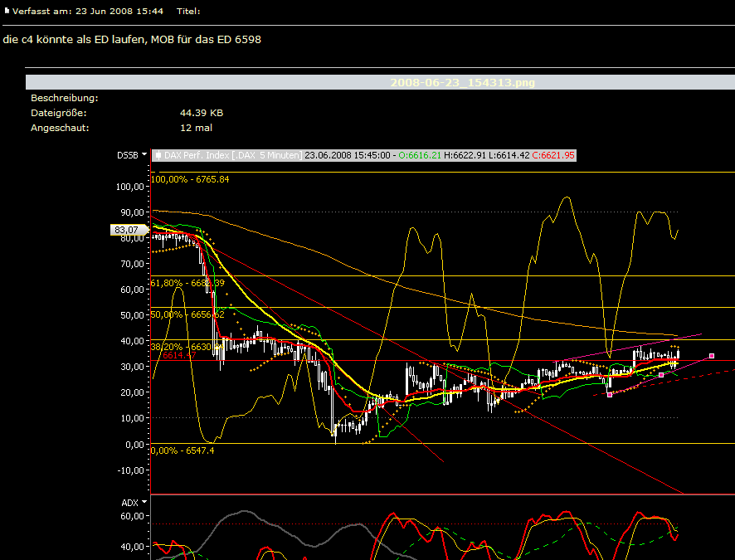Click the Fibonacci label '0,00% - 6547.4'
The width and height of the screenshot is (735, 560).
click(x=183, y=450)
